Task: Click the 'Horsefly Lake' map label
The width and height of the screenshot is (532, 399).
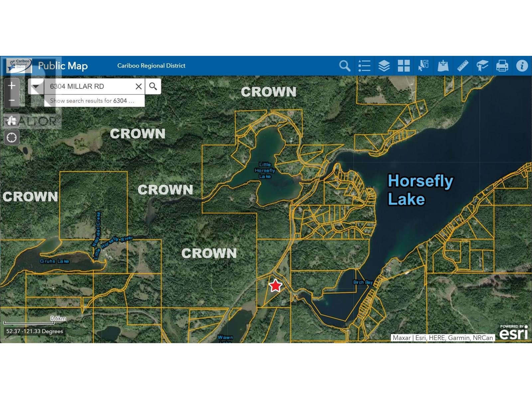Action: 420,190
